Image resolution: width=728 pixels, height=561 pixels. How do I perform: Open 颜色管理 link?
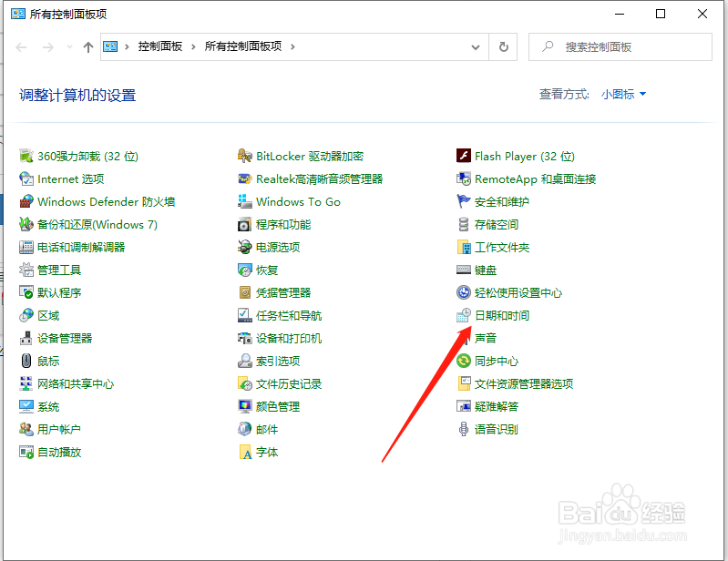[x=278, y=406]
